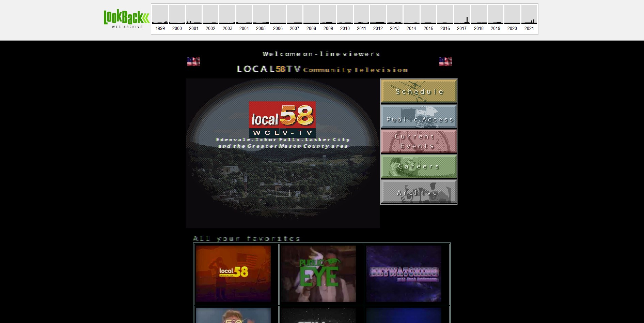This screenshot has width=644, height=323.
Task: Click the right American flag icon
Action: pyautogui.click(x=445, y=61)
